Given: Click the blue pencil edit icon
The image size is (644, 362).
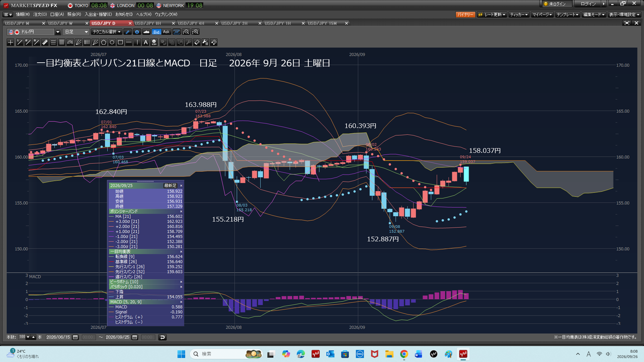Looking at the screenshot, I should tap(127, 32).
